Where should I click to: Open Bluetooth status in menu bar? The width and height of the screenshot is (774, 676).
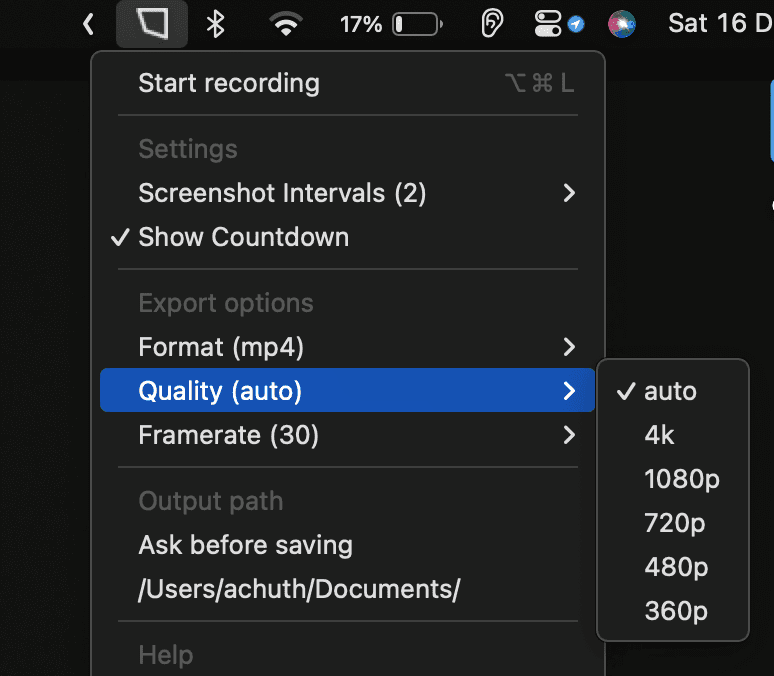(215, 24)
